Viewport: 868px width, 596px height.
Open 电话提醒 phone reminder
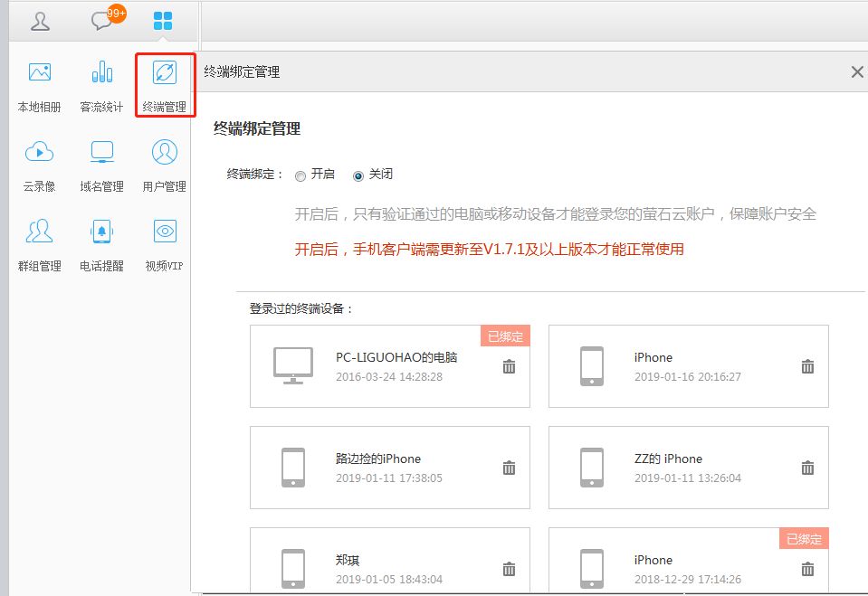[101, 232]
